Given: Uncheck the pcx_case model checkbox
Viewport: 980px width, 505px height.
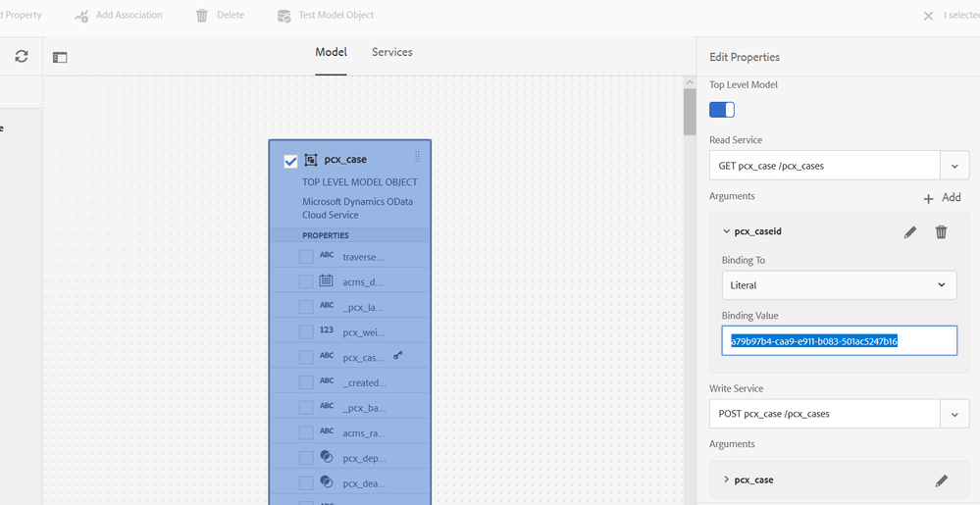Looking at the screenshot, I should click(290, 161).
